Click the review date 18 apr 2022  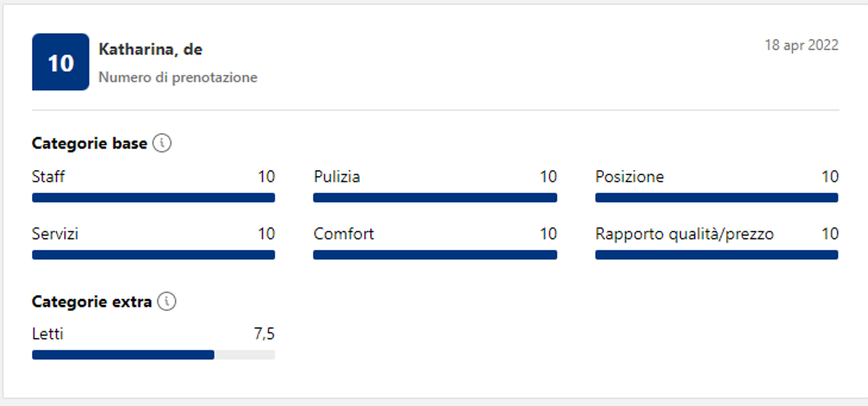(x=801, y=45)
